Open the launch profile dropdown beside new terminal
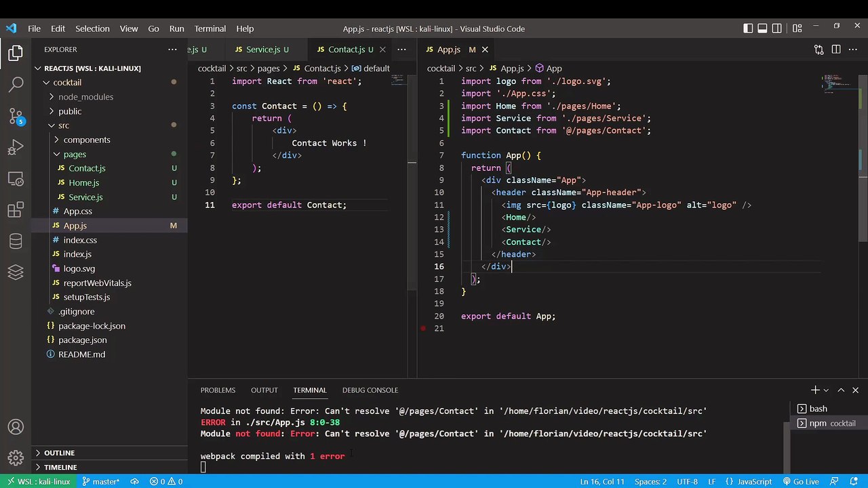The image size is (868, 488). pos(826,390)
